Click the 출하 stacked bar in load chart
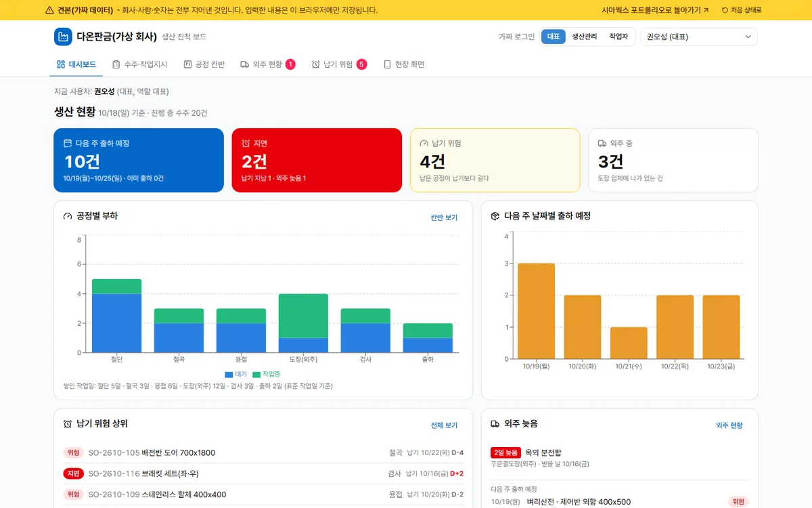Screen dimensions: 812x508 [428, 338]
